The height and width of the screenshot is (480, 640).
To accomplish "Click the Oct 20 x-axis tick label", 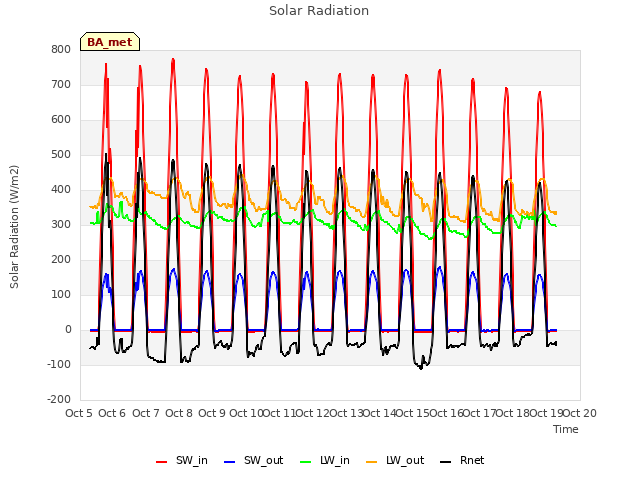I will point(580,413).
